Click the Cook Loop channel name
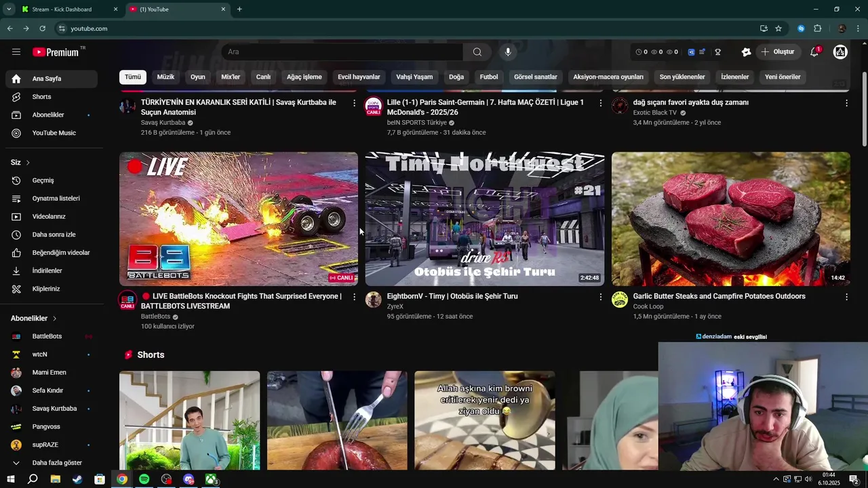 tap(648, 306)
